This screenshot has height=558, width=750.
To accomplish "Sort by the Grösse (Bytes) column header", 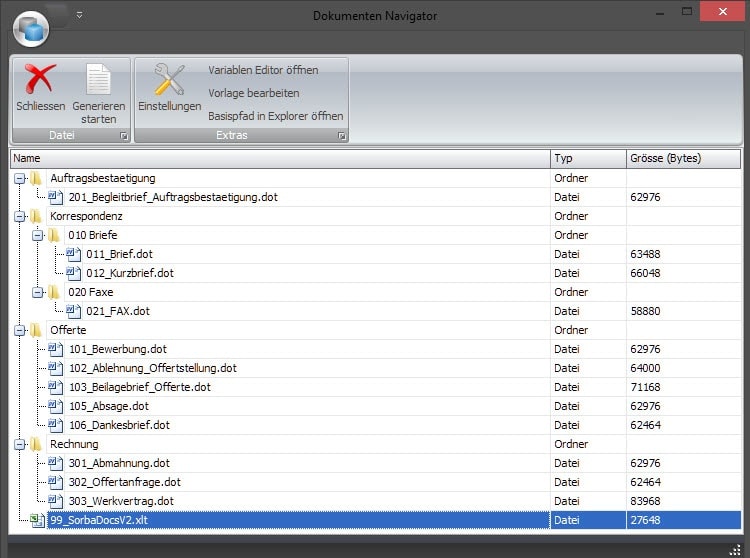I will click(684, 158).
